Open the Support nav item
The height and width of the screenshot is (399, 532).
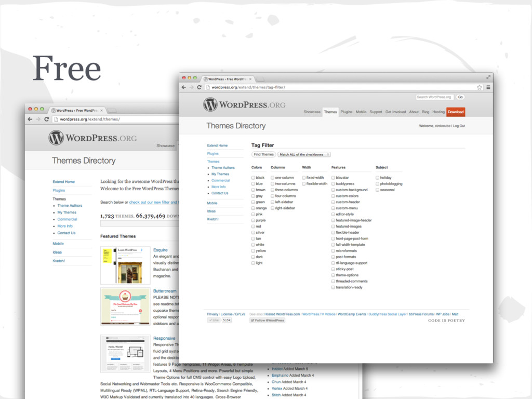pyautogui.click(x=376, y=112)
